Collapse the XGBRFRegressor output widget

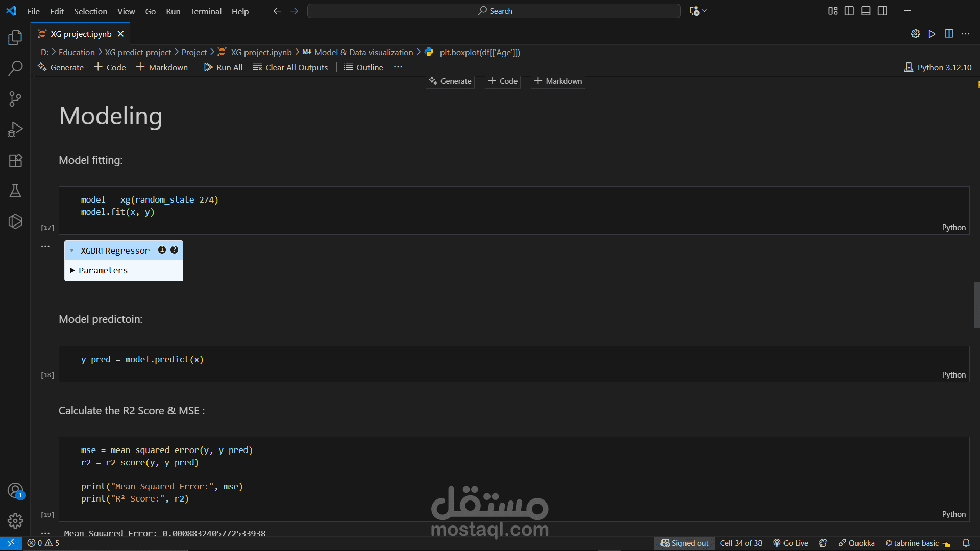coord(72,251)
